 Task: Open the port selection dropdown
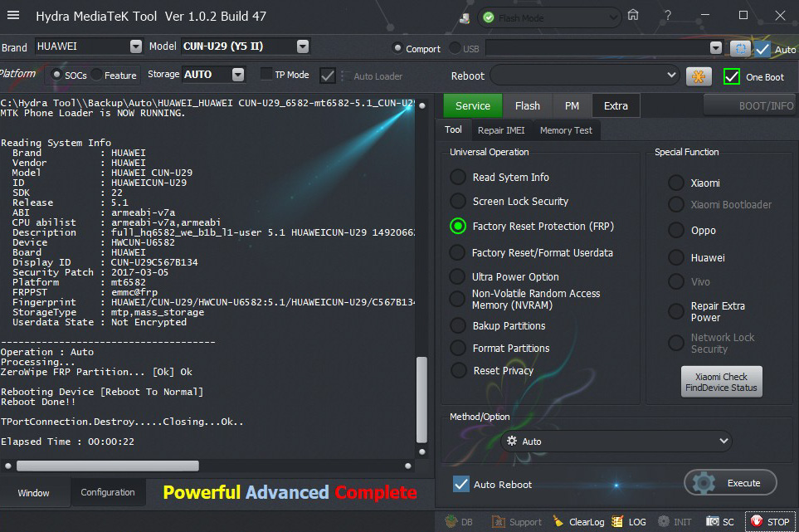(716, 48)
